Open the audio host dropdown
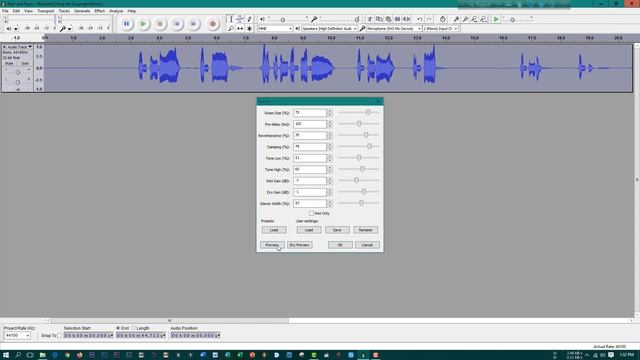The height and width of the screenshot is (360, 640). tap(275, 29)
